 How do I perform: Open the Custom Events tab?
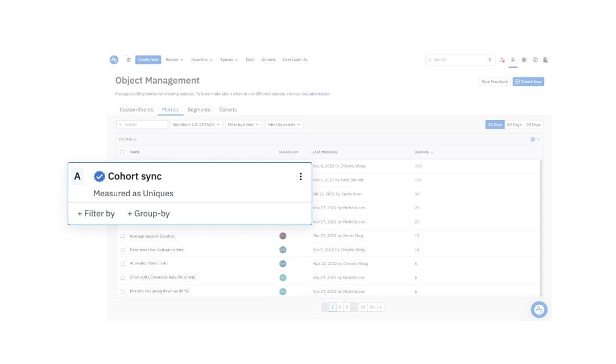coord(136,110)
